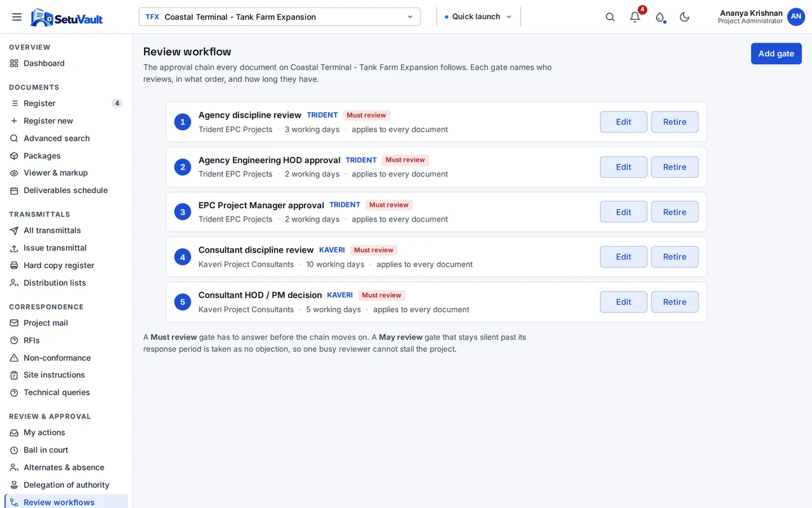812x508 pixels.
Task: Click the Project mail envelope icon
Action: 14,323
